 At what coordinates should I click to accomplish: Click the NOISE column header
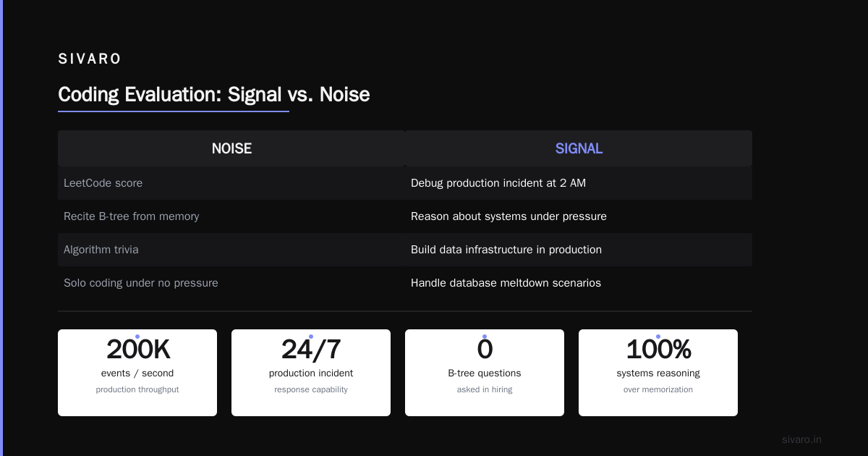tap(231, 148)
